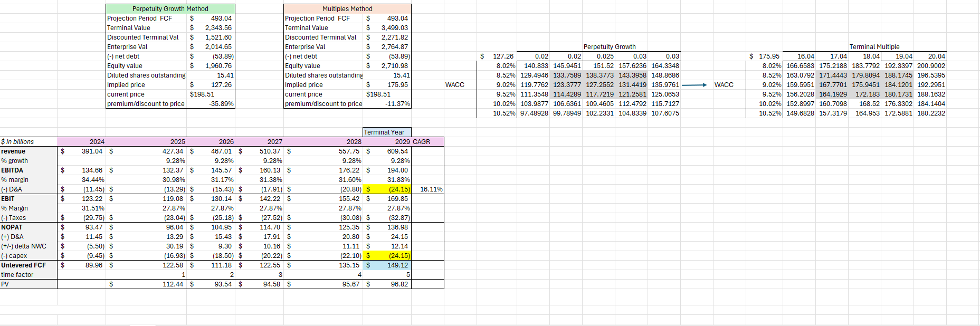980x326 pixels.
Task: Select the orange Multiples Method header cell
Action: tap(347, 9)
